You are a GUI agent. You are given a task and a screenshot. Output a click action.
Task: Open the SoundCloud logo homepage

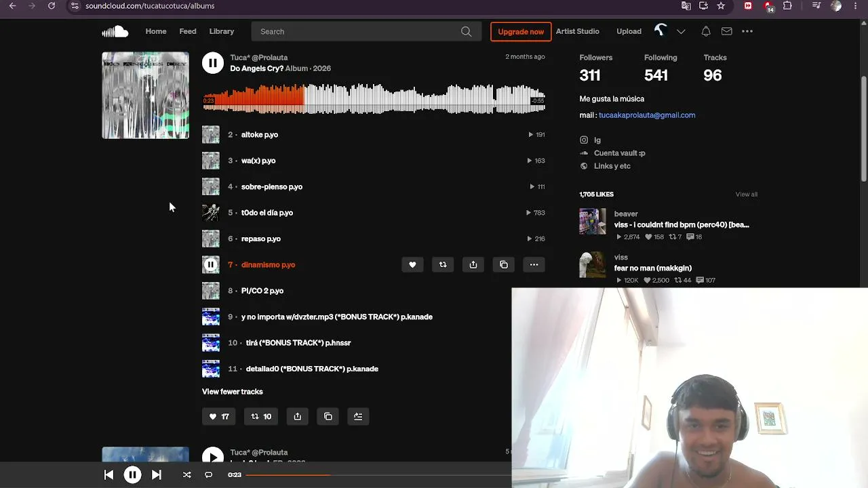[x=115, y=31]
